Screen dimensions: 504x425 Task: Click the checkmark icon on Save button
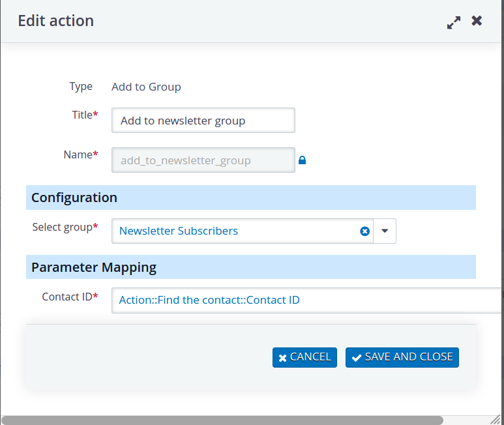point(357,358)
